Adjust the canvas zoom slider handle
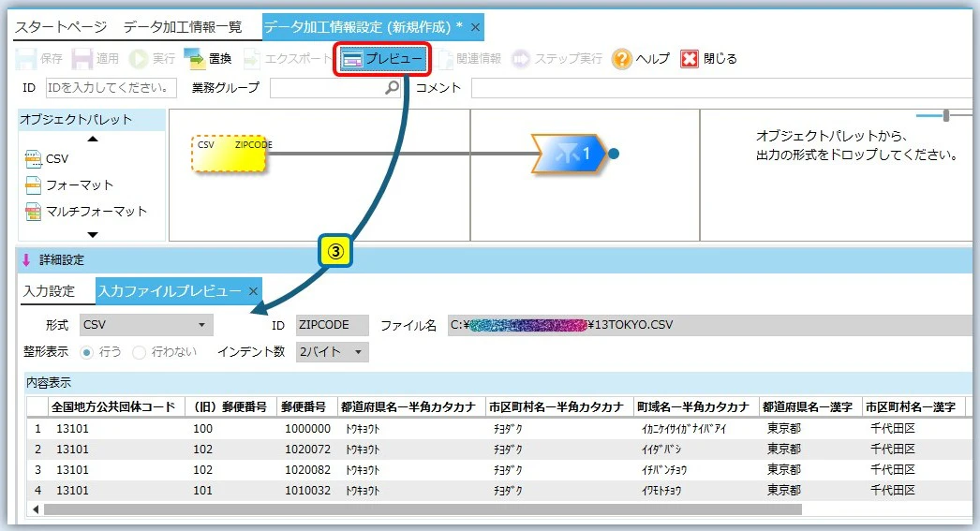 click(x=946, y=115)
